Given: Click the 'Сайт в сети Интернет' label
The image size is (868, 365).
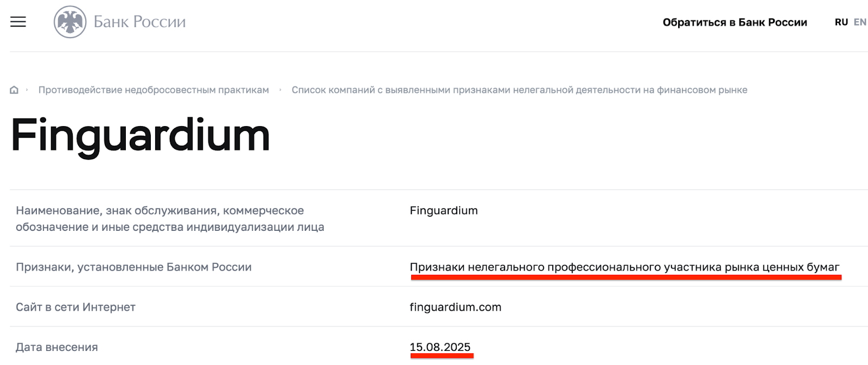Looking at the screenshot, I should click(x=75, y=307).
